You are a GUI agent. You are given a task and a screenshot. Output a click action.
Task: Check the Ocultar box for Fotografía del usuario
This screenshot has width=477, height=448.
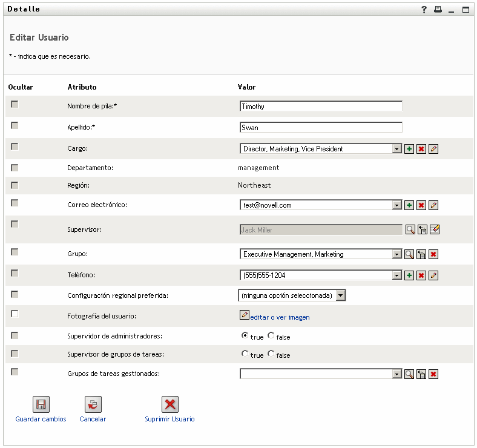[15, 314]
